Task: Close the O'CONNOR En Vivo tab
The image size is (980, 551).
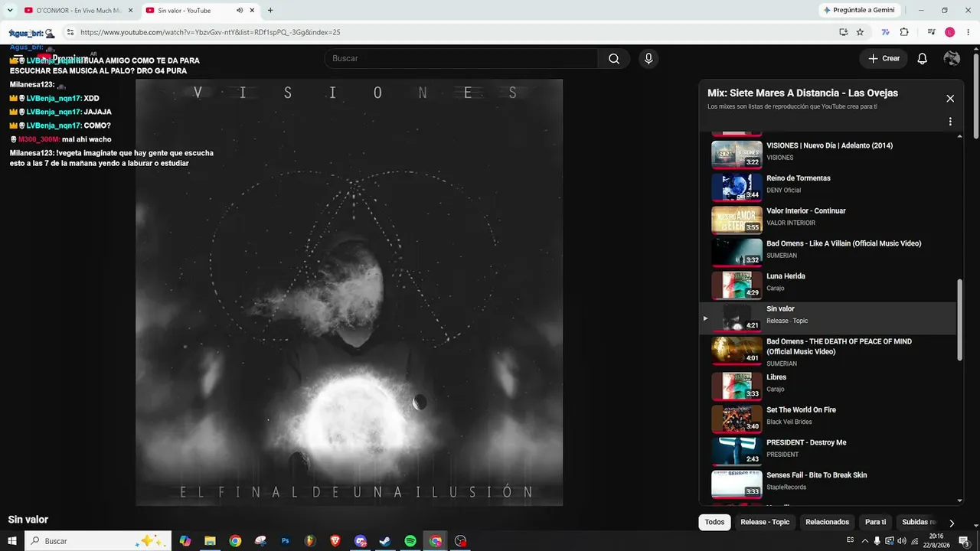Action: pyautogui.click(x=131, y=11)
